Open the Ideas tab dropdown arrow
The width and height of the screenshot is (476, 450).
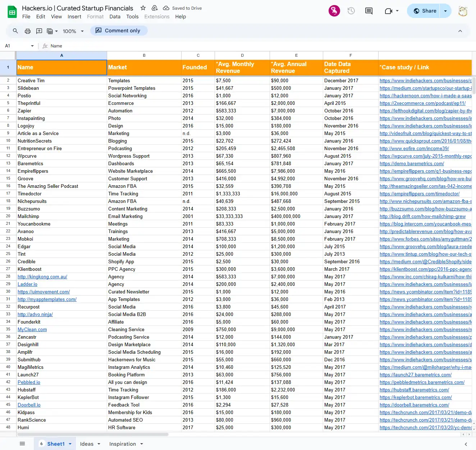99,444
